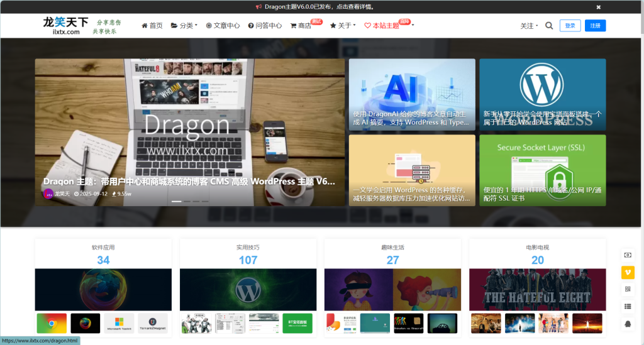Click the QQ penguin icon in sidebar
The width and height of the screenshot is (644, 345).
627,323
